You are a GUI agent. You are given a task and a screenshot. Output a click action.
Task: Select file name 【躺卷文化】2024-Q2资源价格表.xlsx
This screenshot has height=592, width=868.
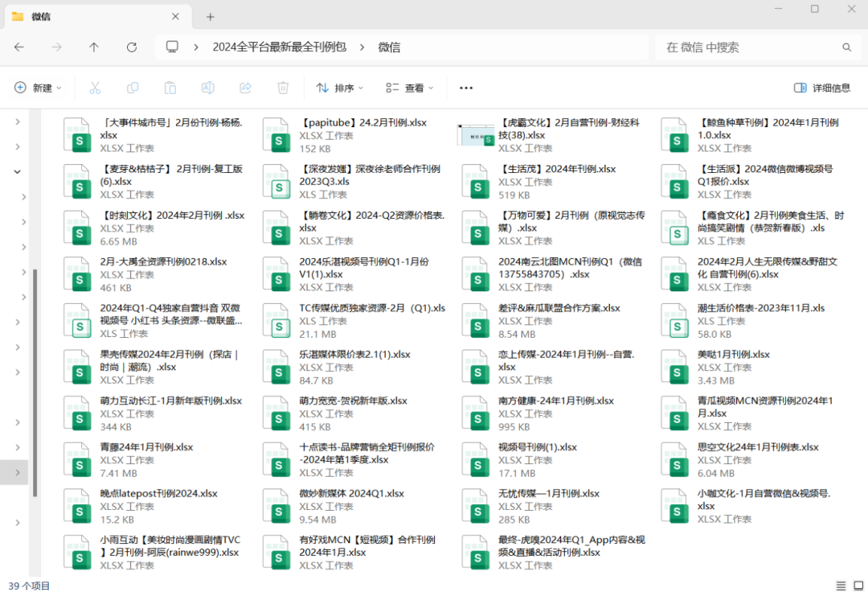point(372,221)
